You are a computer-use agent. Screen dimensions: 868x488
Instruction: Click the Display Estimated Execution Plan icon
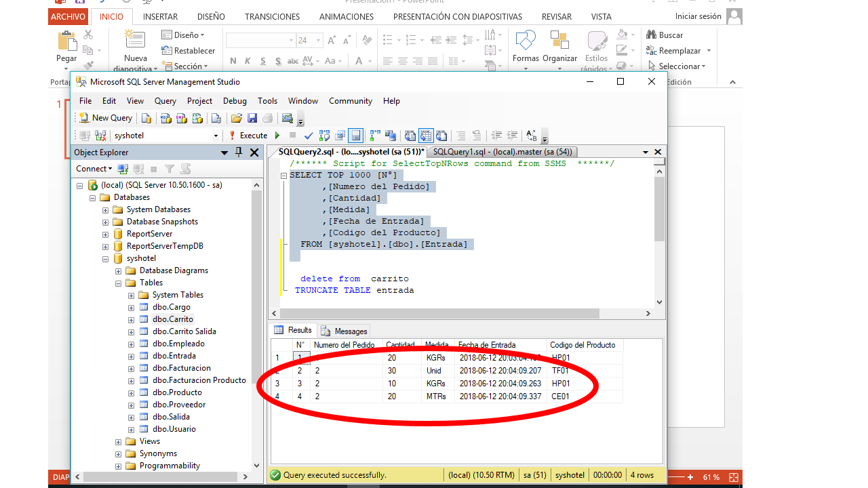(x=324, y=136)
